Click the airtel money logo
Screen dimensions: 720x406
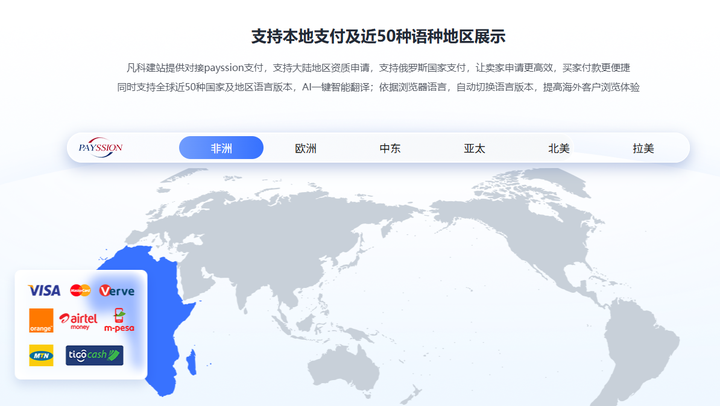point(79,320)
